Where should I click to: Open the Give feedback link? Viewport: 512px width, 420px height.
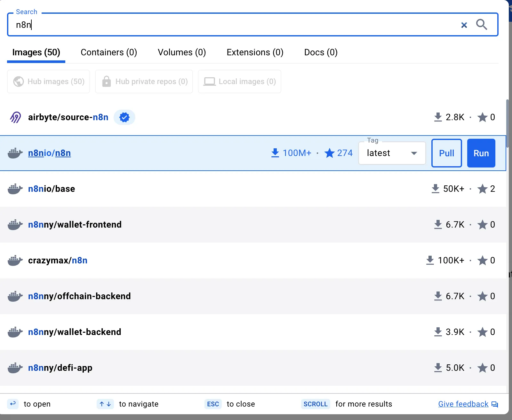(463, 404)
